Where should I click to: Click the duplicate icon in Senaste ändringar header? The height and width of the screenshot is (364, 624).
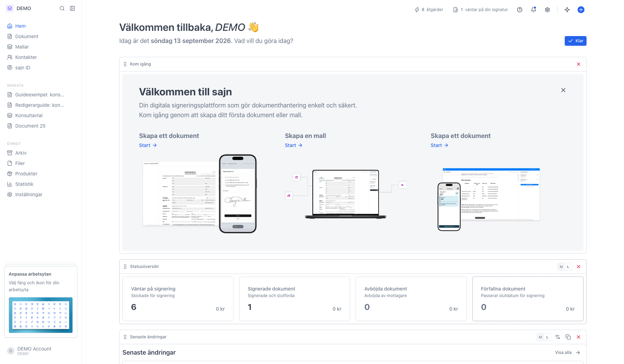click(568, 337)
